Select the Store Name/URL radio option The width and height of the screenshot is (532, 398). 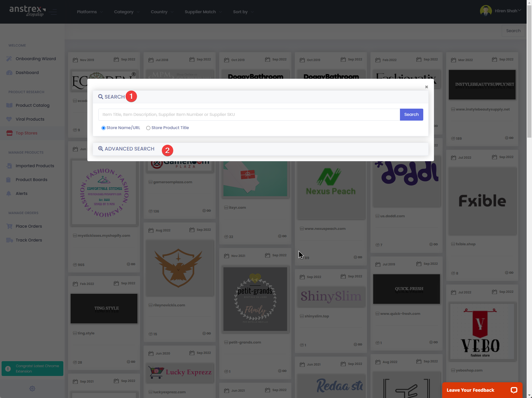coord(103,128)
